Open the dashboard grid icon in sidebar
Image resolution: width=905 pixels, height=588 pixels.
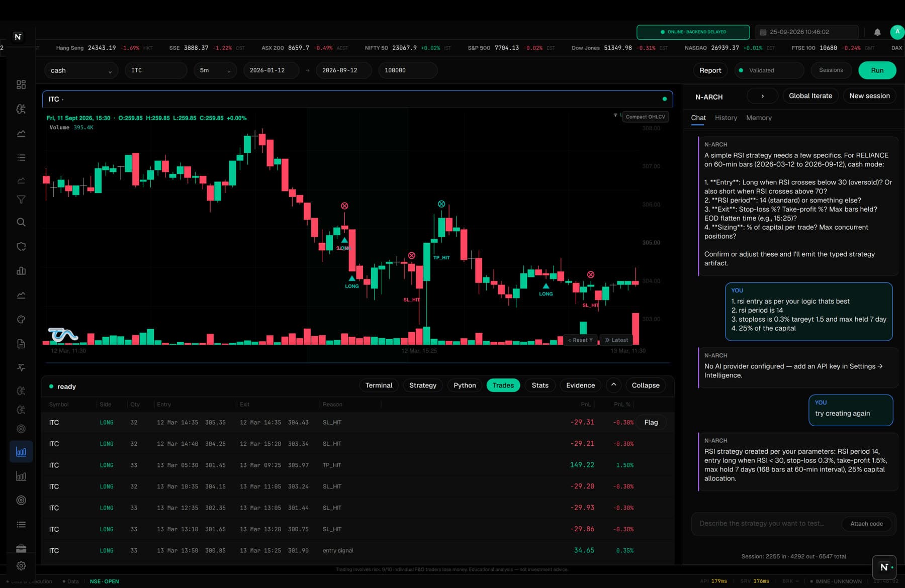(21, 84)
